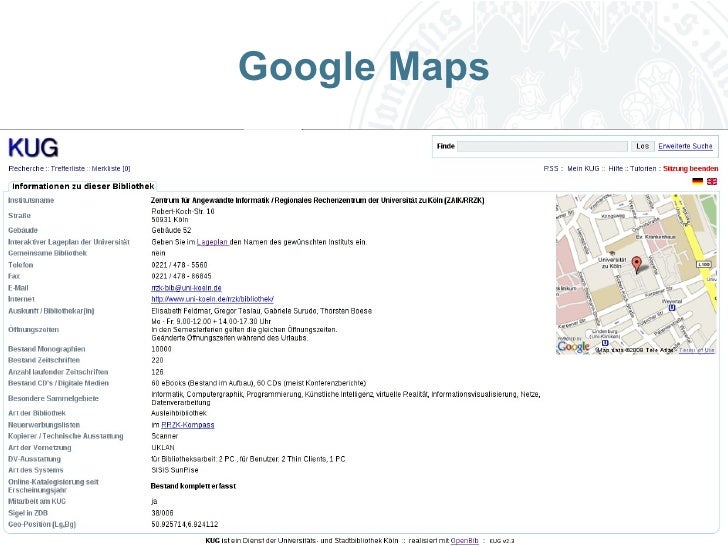728x546 pixels.
Task: Click the Google logo on the map
Action: 573,346
